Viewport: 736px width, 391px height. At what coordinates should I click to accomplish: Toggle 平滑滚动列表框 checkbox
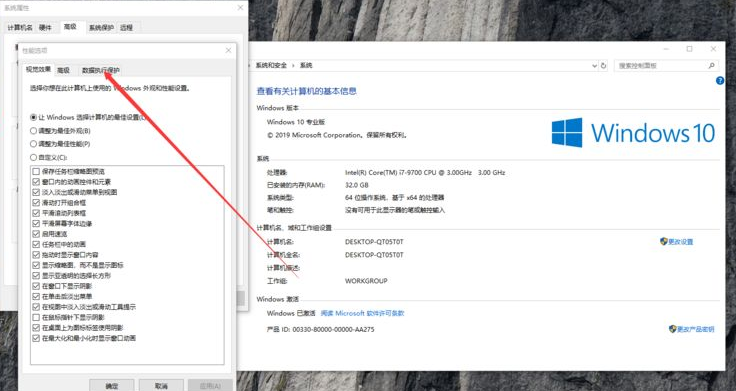click(x=36, y=213)
